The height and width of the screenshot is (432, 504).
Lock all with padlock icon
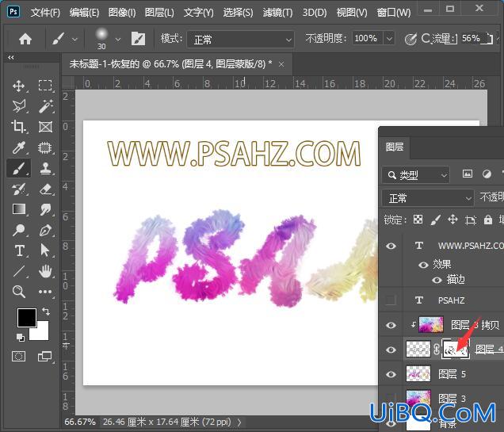tap(488, 220)
